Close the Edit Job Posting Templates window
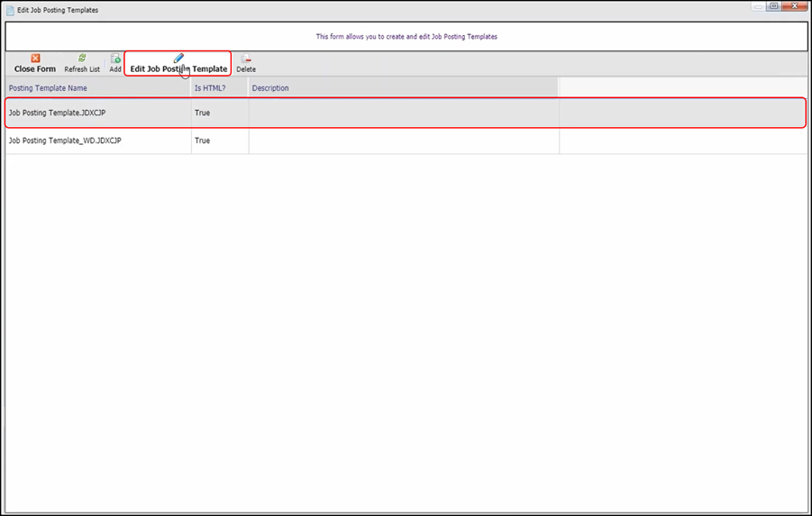This screenshot has width=812, height=516. point(794,6)
